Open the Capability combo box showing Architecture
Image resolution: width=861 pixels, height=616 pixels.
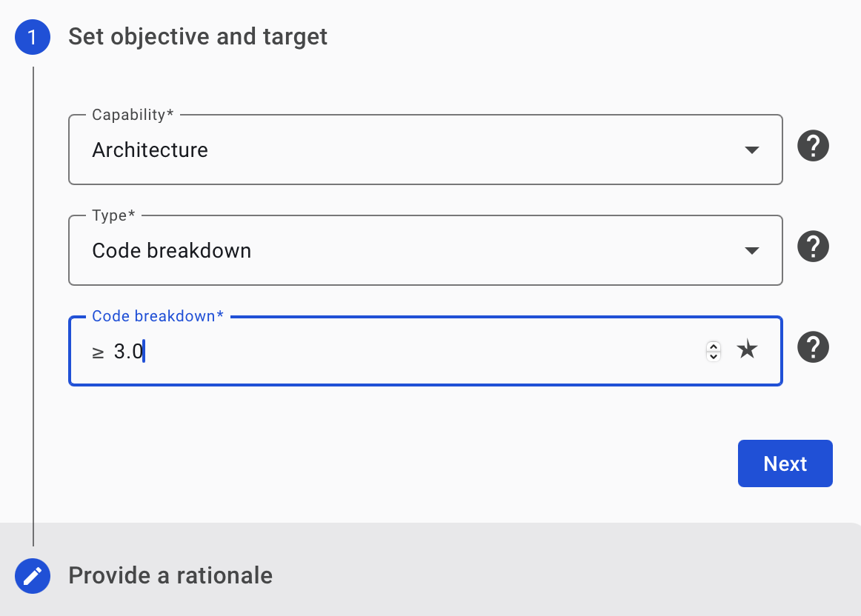point(425,150)
